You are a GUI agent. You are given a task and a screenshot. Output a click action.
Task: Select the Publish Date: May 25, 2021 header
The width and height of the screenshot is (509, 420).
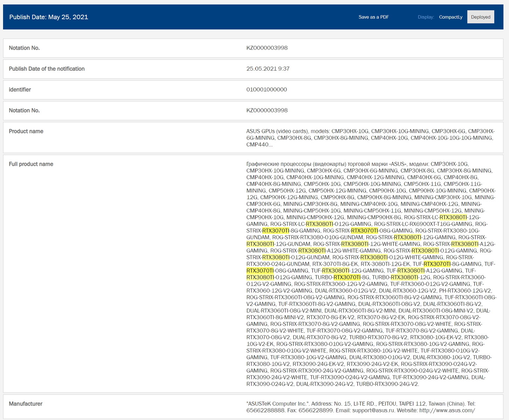(x=49, y=17)
